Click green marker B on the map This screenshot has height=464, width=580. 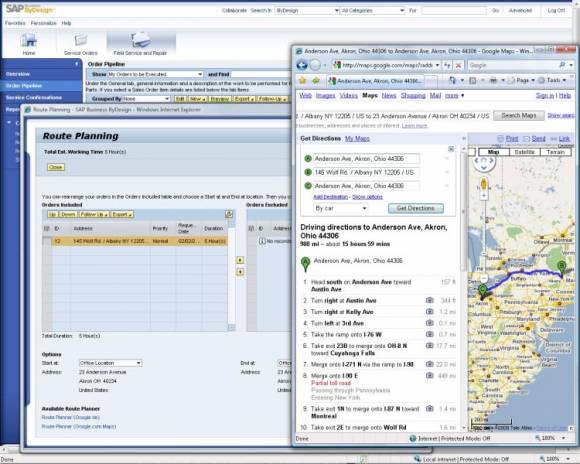pos(562,268)
